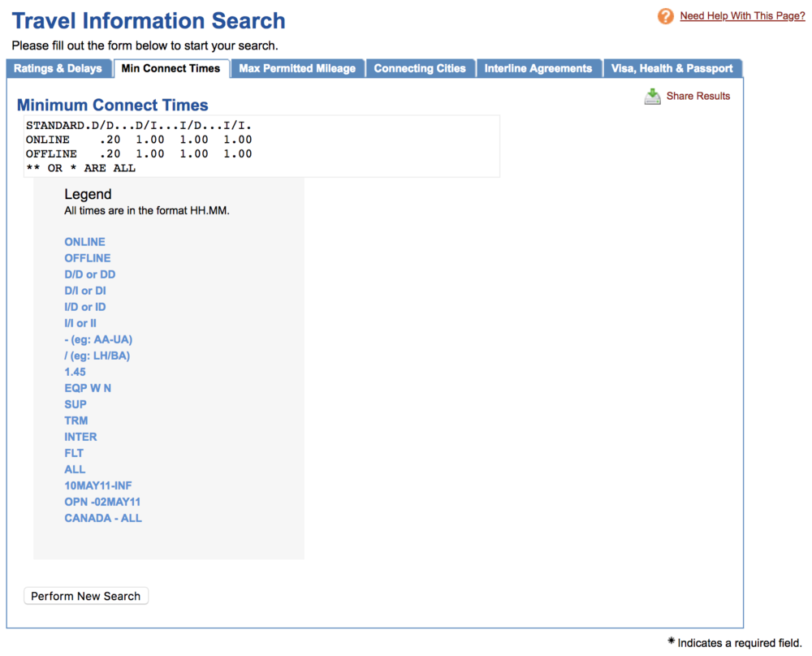Screen dimensions: 812x656
Task: Click the Share Results link text
Action: point(698,96)
